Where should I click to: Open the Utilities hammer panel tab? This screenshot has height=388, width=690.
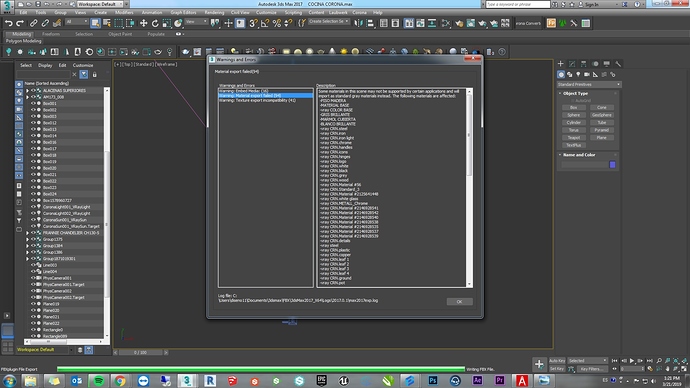618,64
